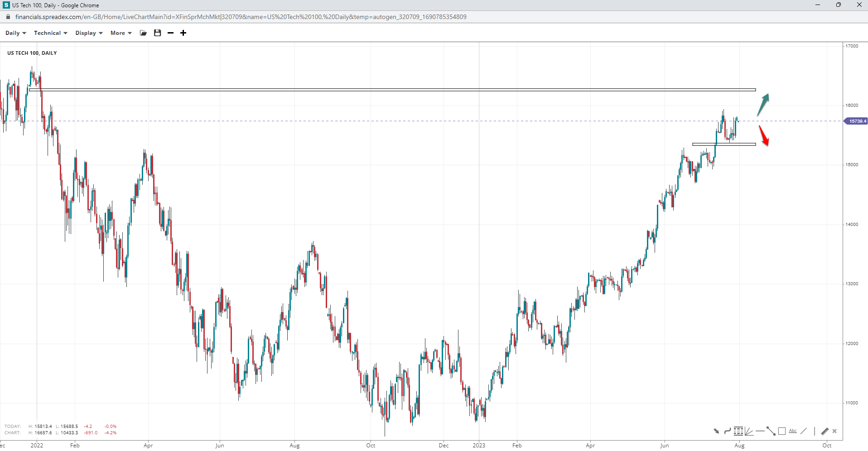Open the saved chart folder icon
The width and height of the screenshot is (868, 451).
pyautogui.click(x=143, y=33)
